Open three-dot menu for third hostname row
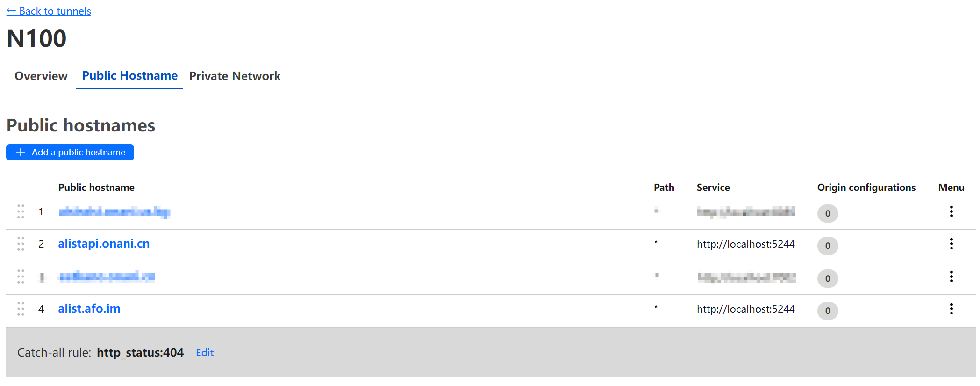The height and width of the screenshot is (386, 980). tap(951, 277)
